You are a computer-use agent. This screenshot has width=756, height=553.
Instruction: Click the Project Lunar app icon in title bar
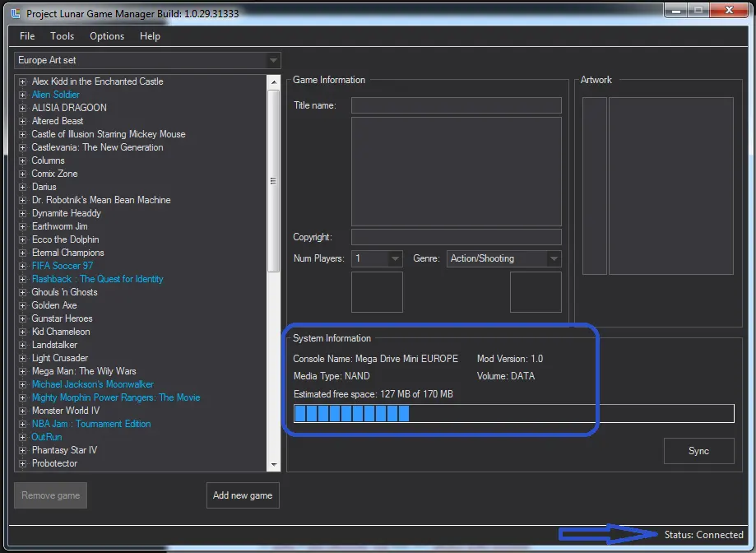tap(14, 14)
